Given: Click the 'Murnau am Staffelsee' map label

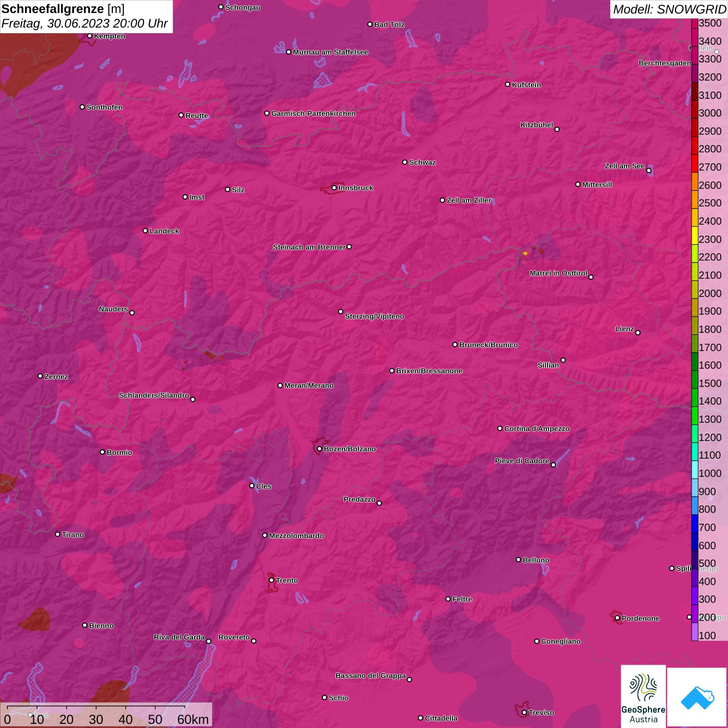Looking at the screenshot, I should (331, 52).
